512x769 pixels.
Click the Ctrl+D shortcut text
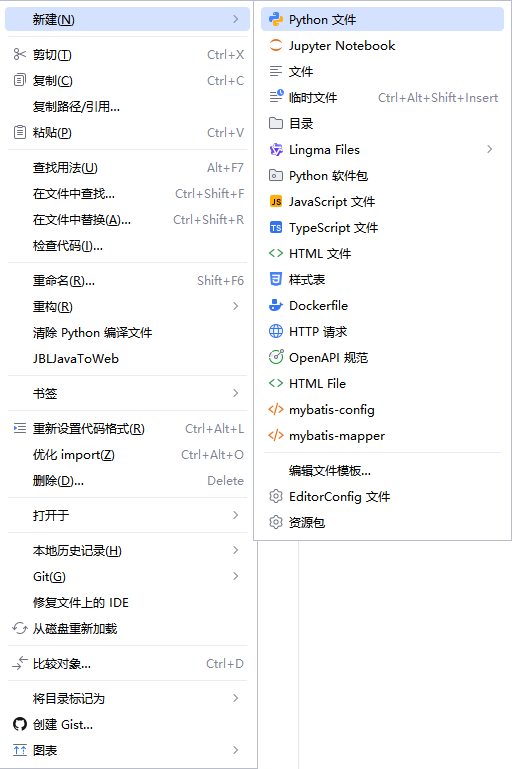tap(225, 664)
